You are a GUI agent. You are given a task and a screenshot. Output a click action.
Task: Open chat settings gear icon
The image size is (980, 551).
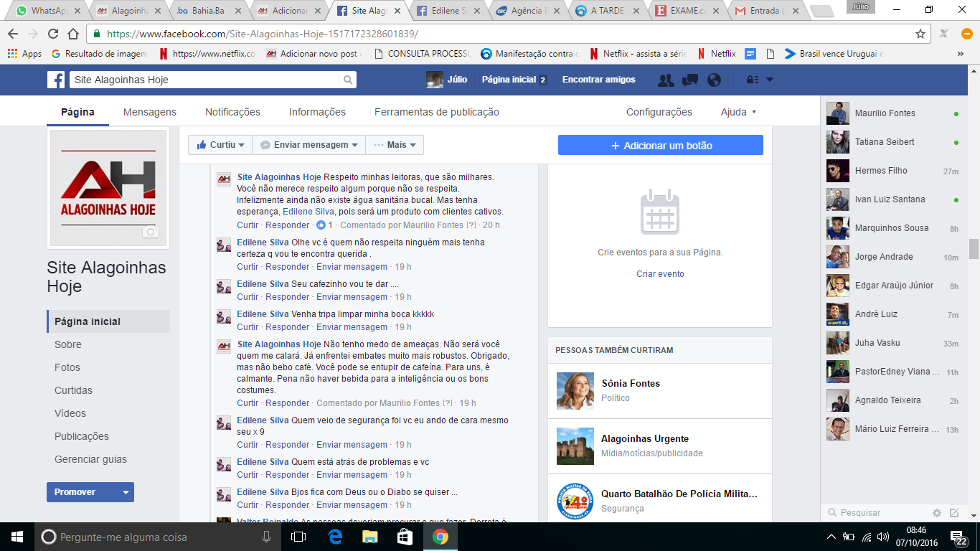(x=936, y=513)
